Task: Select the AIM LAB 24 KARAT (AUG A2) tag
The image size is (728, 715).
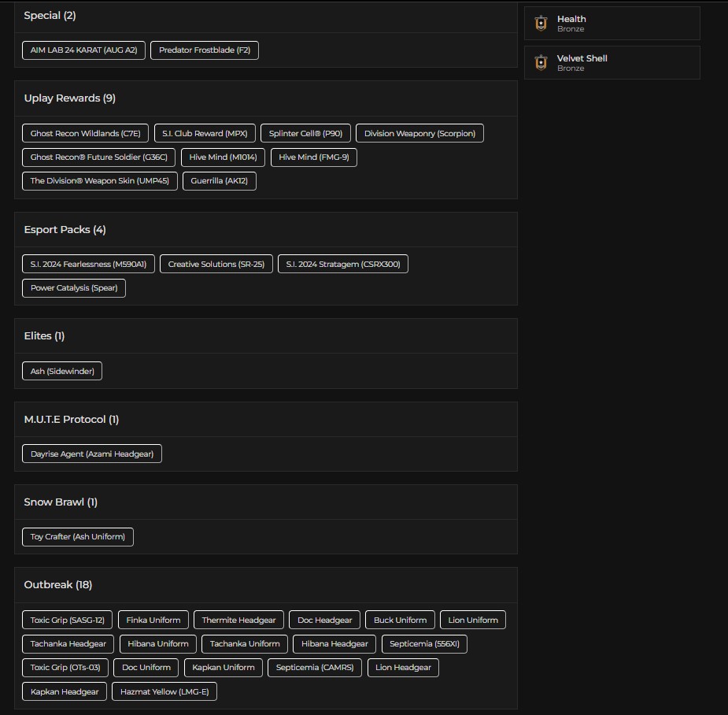Action: pyautogui.click(x=83, y=50)
